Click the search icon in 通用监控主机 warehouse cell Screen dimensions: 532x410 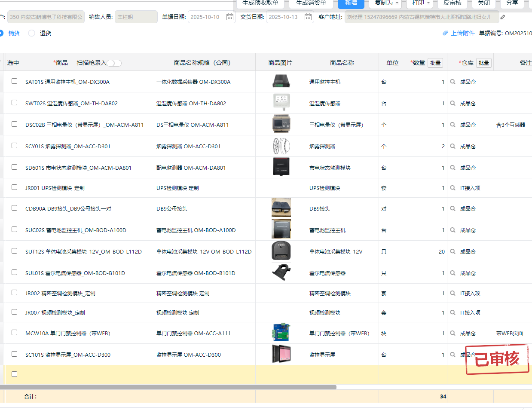click(453, 82)
